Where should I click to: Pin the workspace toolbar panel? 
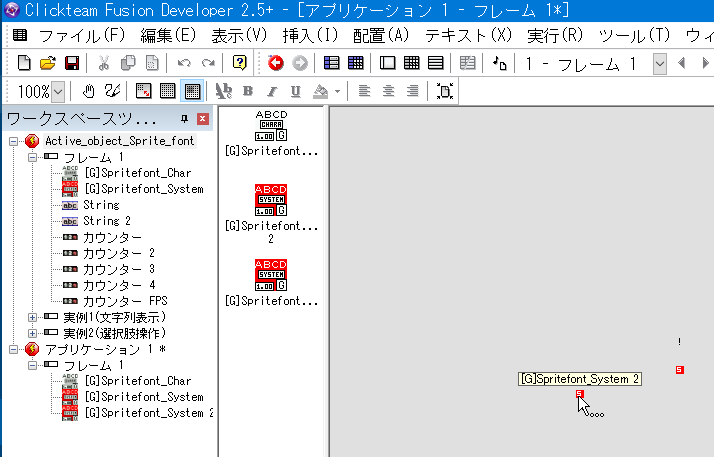point(183,119)
